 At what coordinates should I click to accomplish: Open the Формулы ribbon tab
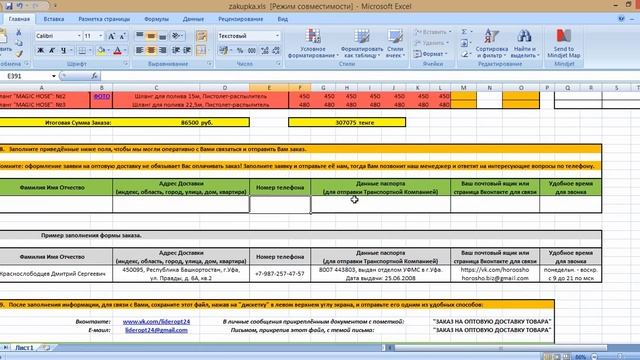click(x=156, y=19)
